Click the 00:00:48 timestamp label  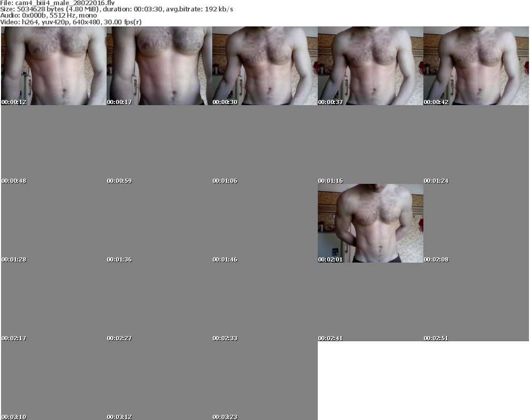14,181
